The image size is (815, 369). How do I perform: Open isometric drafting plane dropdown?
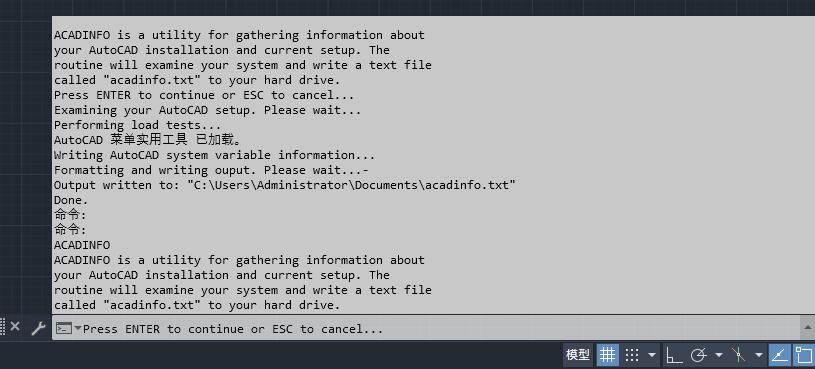tap(759, 355)
